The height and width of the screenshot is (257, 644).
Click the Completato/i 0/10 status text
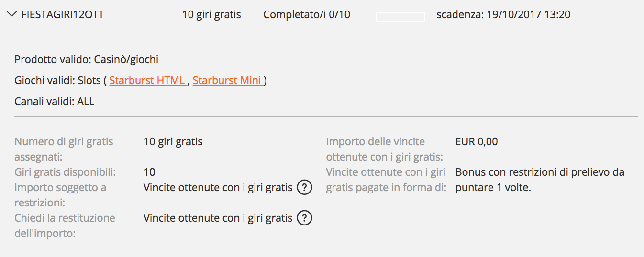(307, 15)
